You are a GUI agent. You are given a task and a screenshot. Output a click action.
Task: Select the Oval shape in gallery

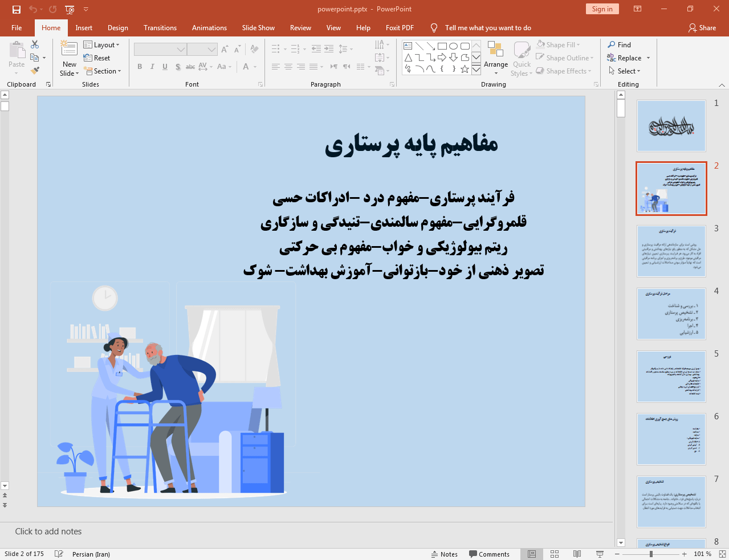click(x=453, y=46)
